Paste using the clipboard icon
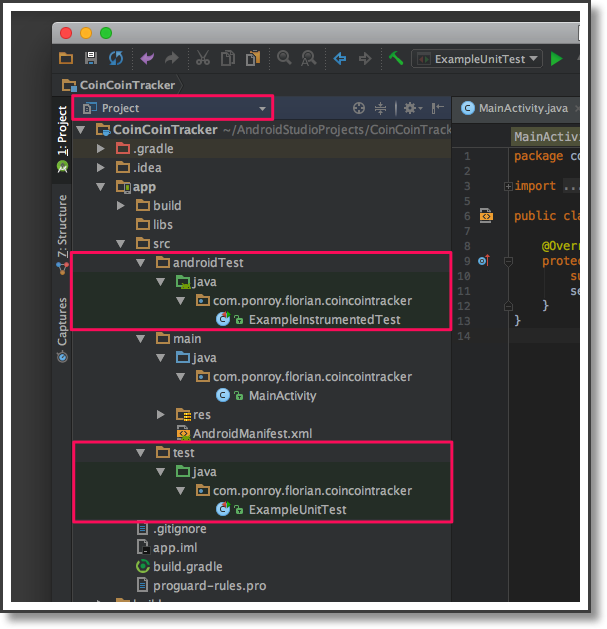 click(253, 59)
